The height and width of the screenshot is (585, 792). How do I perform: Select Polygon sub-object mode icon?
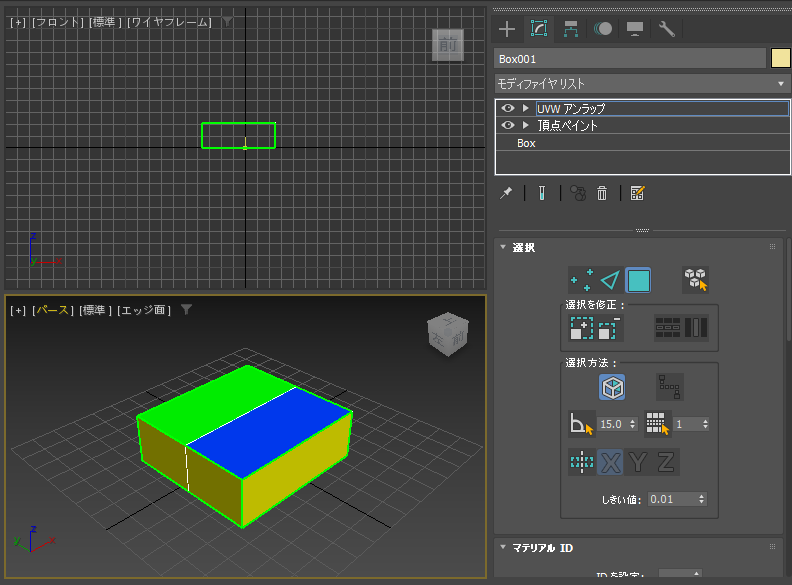638,280
